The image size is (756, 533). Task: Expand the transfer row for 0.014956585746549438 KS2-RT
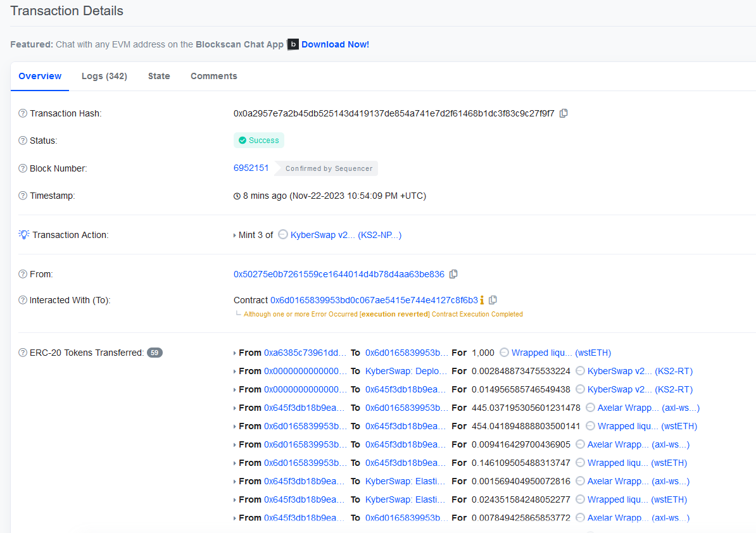[235, 390]
